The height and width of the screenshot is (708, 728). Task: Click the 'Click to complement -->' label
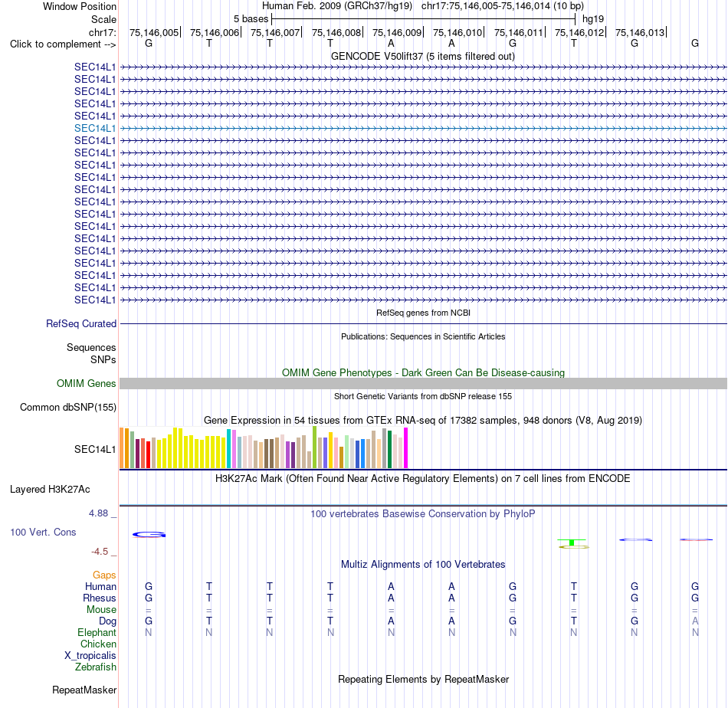click(x=63, y=44)
